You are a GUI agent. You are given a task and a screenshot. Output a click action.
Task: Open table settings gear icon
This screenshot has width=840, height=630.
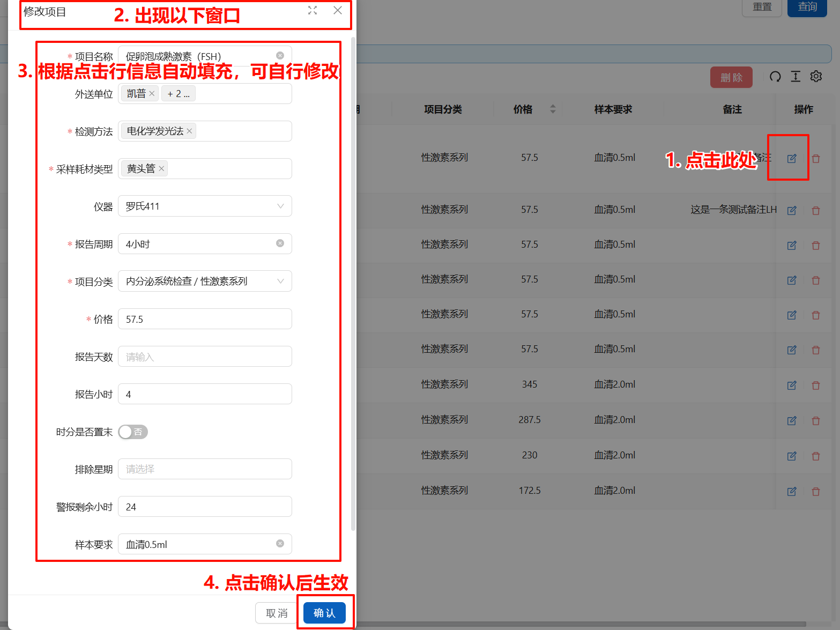coord(816,77)
